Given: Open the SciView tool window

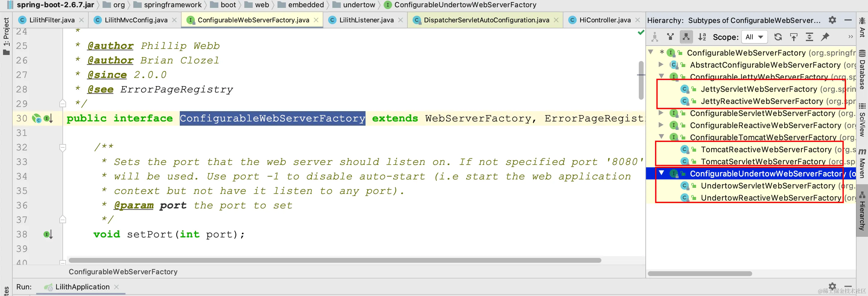Looking at the screenshot, I should point(862,120).
